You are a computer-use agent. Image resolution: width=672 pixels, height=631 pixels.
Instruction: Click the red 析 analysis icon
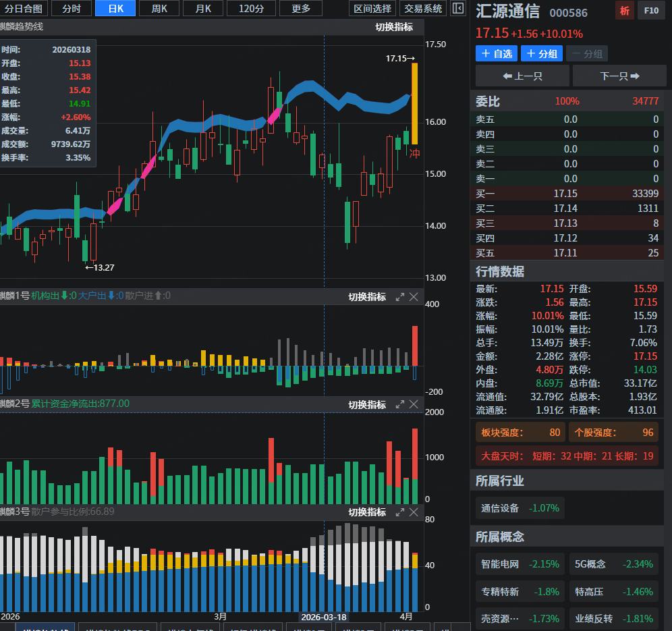click(x=624, y=11)
